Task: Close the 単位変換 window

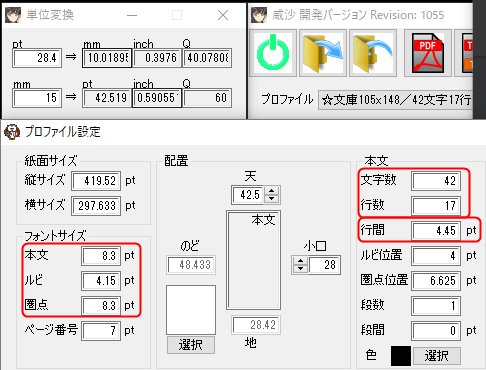Action: coord(223,15)
